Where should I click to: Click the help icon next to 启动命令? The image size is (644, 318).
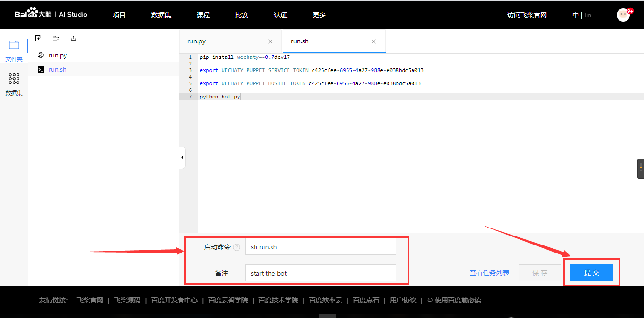click(237, 247)
